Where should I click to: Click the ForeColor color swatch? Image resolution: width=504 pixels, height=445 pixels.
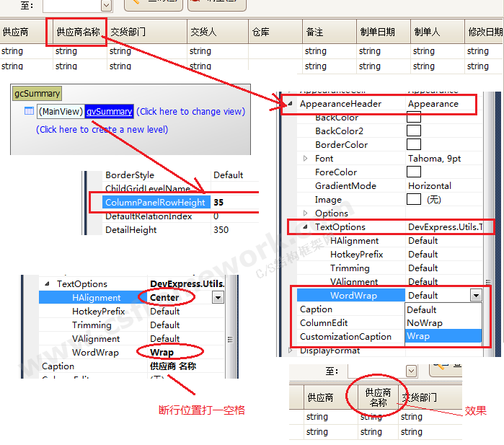point(414,172)
